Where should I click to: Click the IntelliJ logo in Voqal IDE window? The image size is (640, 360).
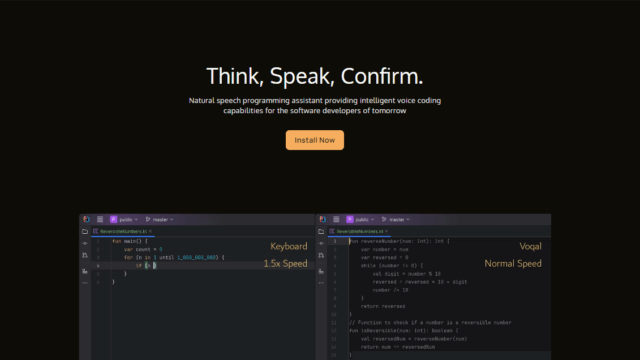pyautogui.click(x=322, y=219)
